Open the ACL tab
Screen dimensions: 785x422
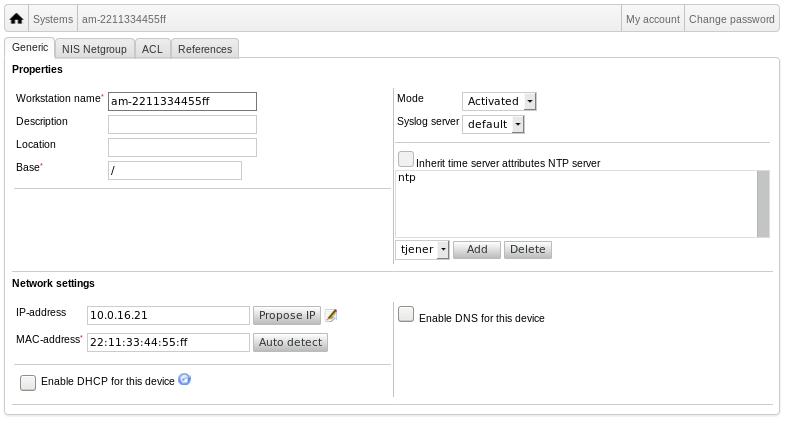[x=152, y=49]
